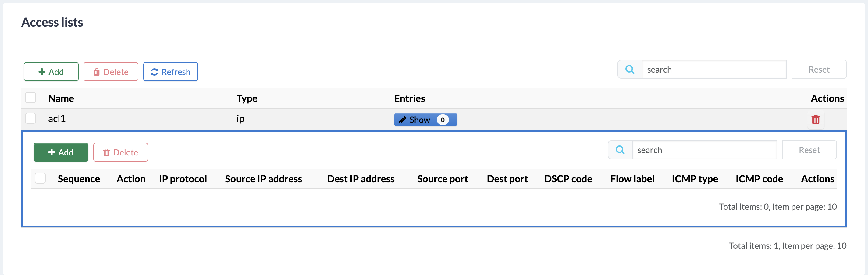Toggle the select-all entries checkbox
Screen dimensions: 868x275
(x=41, y=178)
